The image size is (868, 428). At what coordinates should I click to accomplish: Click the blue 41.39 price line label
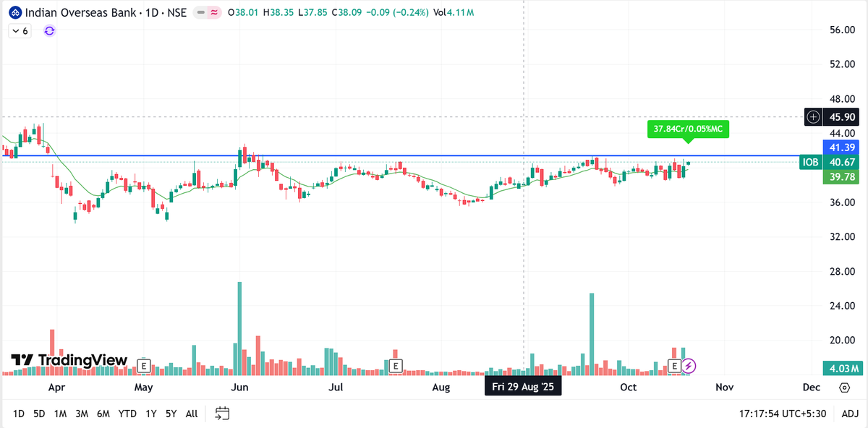(x=840, y=147)
